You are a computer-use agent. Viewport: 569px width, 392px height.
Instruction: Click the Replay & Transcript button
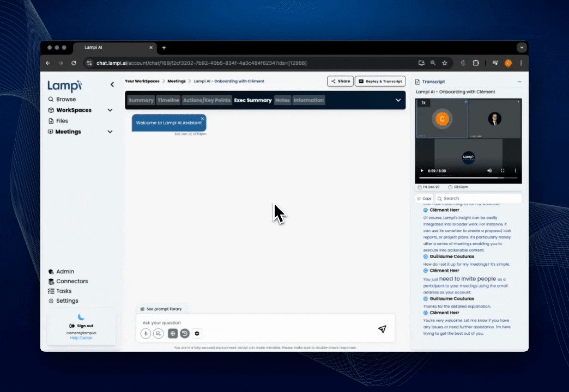tap(380, 81)
